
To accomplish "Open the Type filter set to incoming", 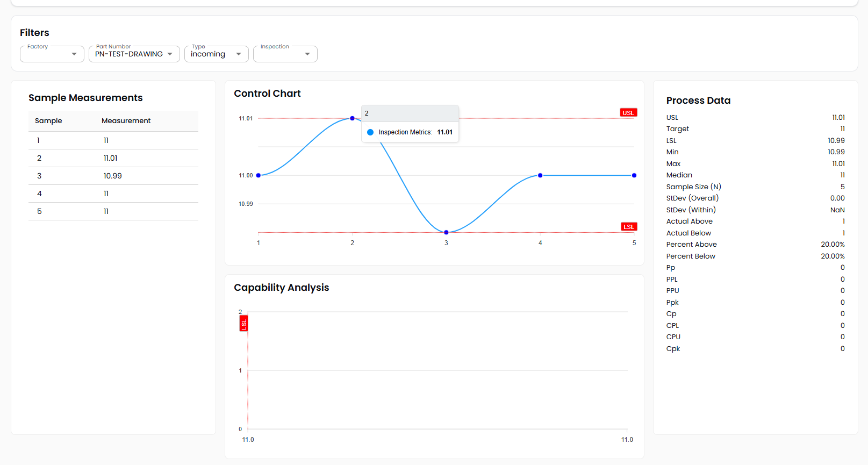I will tap(216, 54).
